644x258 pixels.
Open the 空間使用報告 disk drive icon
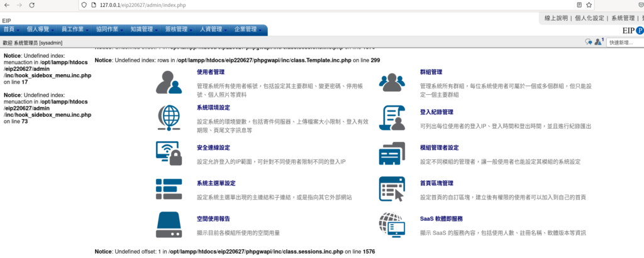[x=169, y=225]
